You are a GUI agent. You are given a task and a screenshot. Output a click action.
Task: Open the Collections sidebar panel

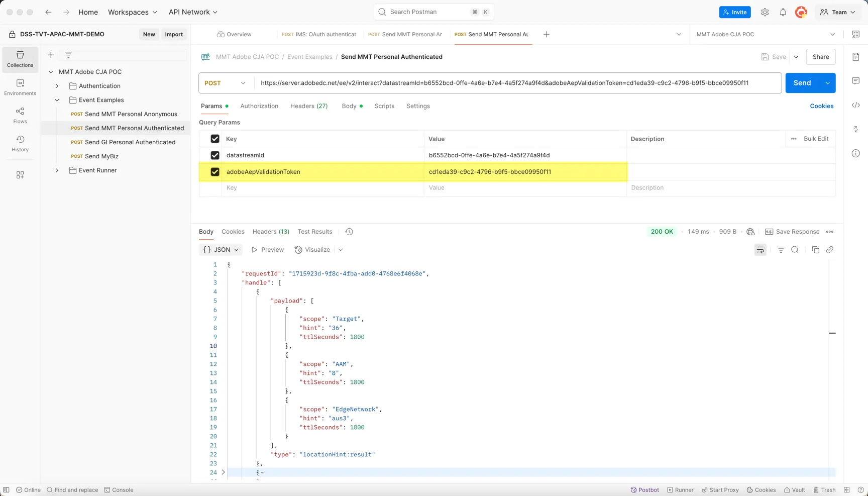tap(20, 59)
